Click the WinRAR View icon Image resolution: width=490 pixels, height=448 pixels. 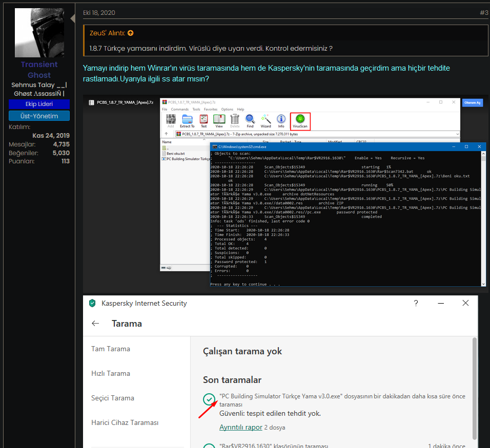tap(219, 121)
